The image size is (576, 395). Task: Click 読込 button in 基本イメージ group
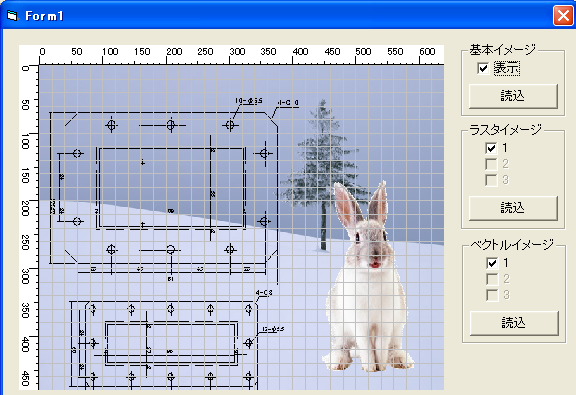tap(513, 96)
